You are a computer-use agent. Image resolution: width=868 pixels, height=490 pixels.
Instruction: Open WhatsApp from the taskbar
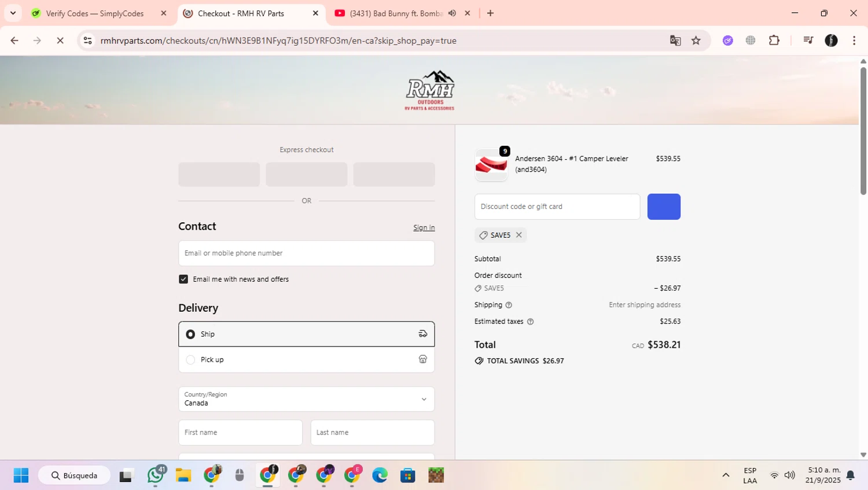point(155,476)
